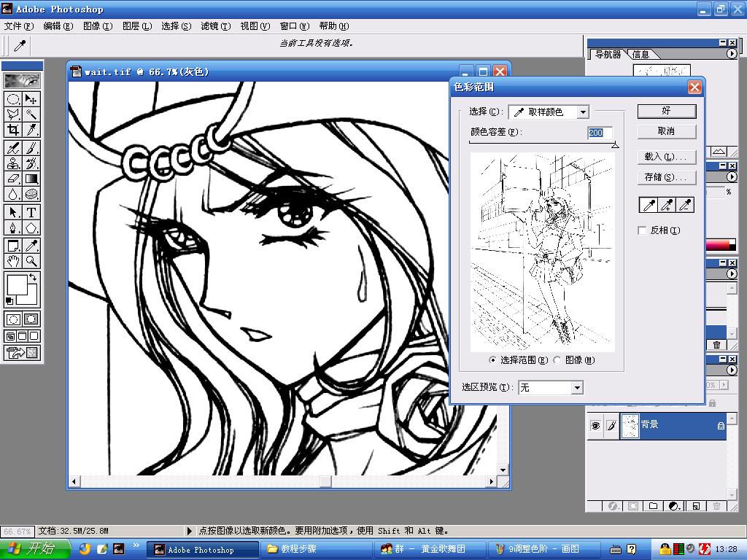Select the Move tool
The image size is (747, 560).
click(x=31, y=99)
